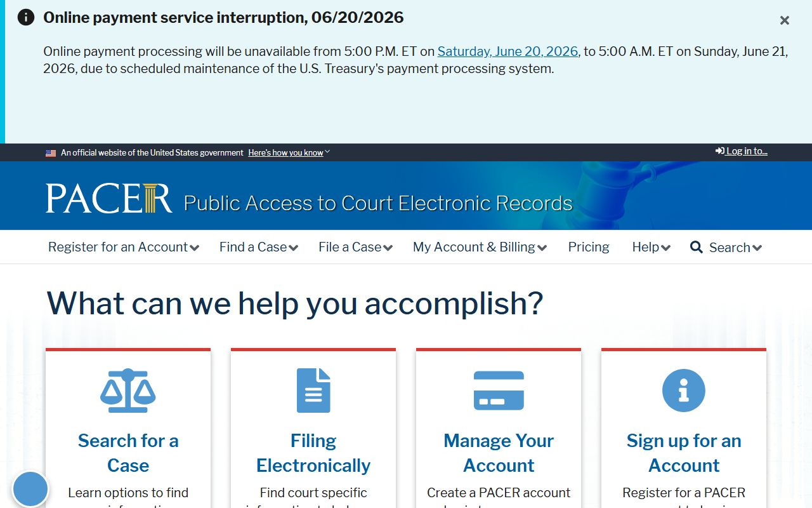
Task: Expand the Register for an Account menu
Action: click(x=124, y=247)
